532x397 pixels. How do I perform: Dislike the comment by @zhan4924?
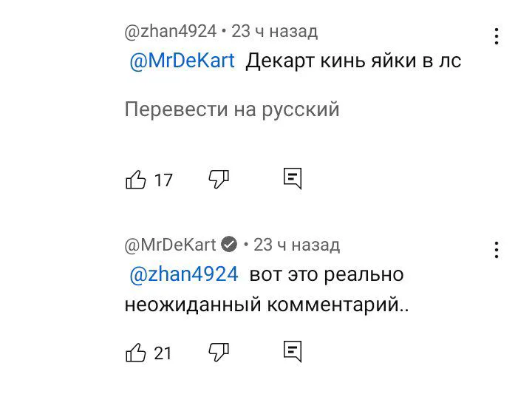[x=219, y=179]
